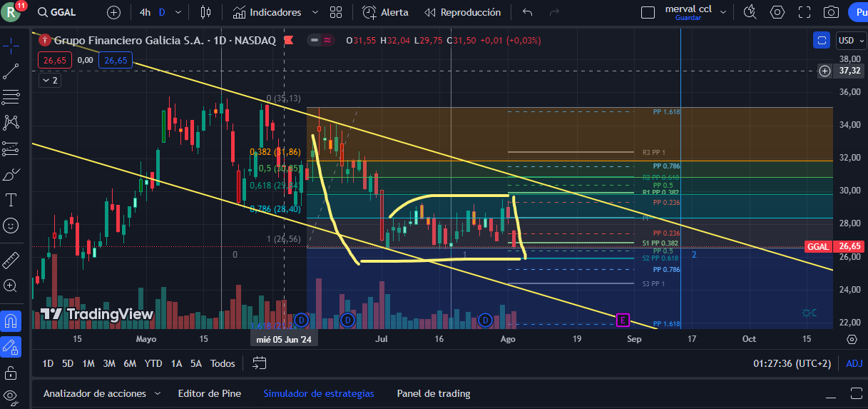This screenshot has width=868, height=409.
Task: Toggle the market status indicator pill
Action: pyautogui.click(x=321, y=41)
